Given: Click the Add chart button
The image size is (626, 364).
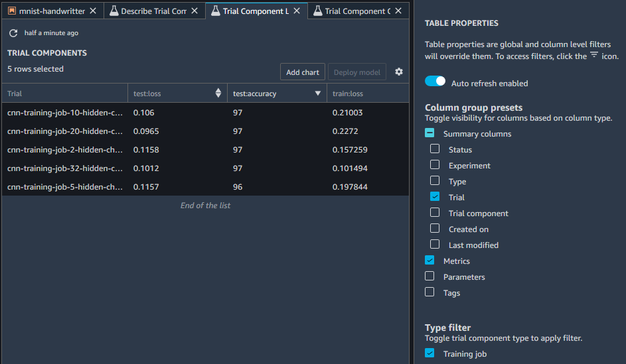Looking at the screenshot, I should pos(302,72).
